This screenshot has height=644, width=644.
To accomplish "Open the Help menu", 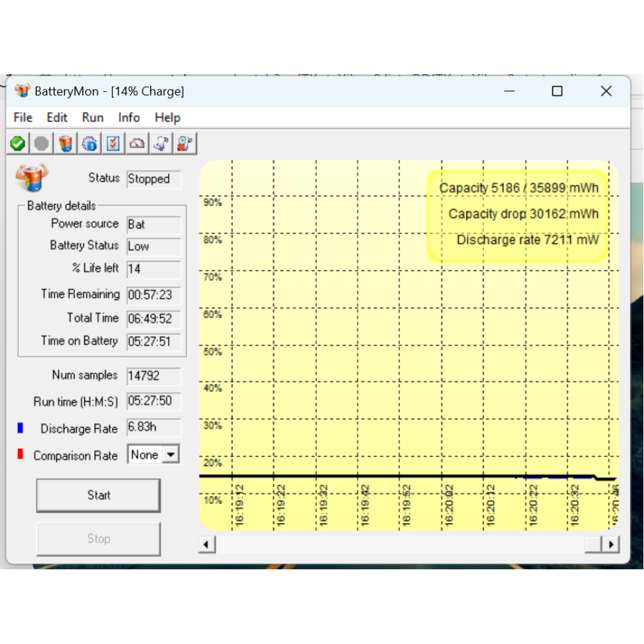I will pos(167,117).
